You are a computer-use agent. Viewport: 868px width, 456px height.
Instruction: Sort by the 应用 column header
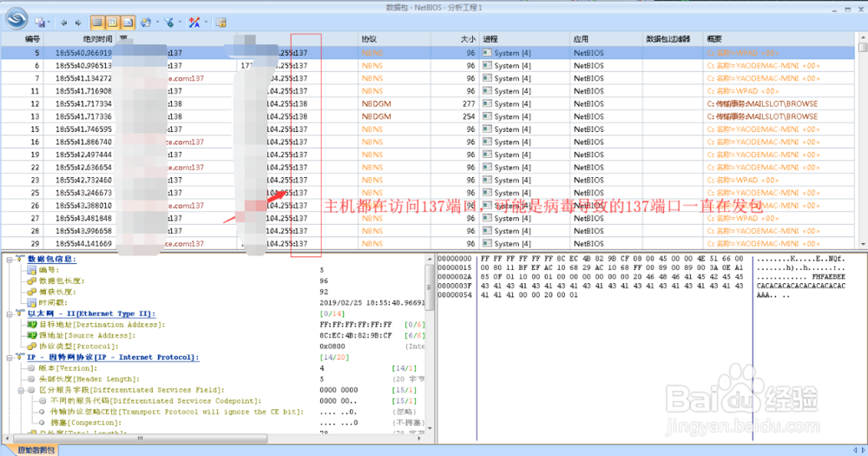(606, 39)
